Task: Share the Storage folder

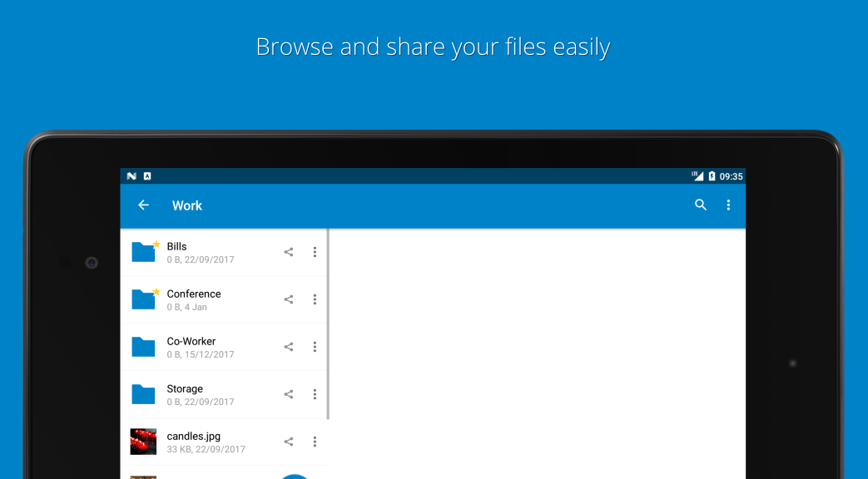Action: (289, 394)
